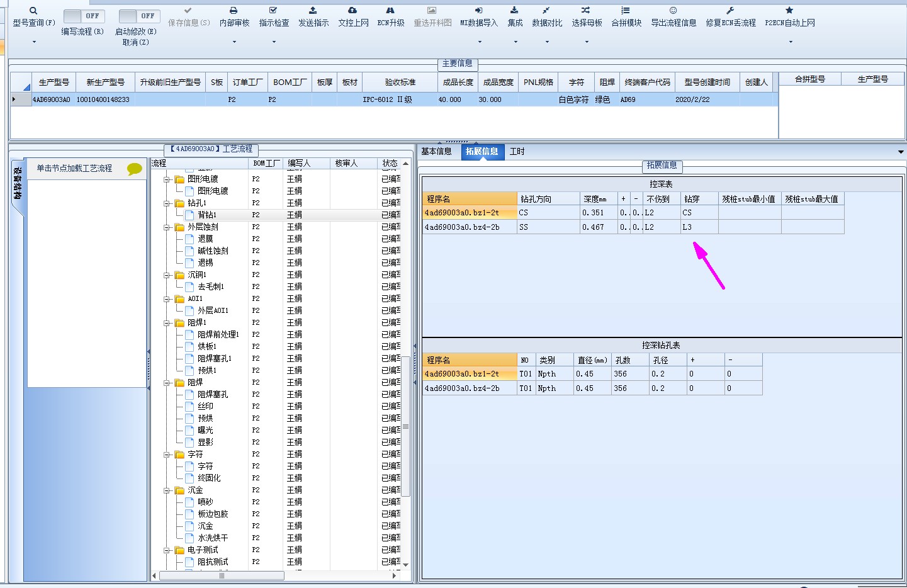This screenshot has width=907, height=588.
Task: Click the 钻孔方向 column header
Action: 548,199
